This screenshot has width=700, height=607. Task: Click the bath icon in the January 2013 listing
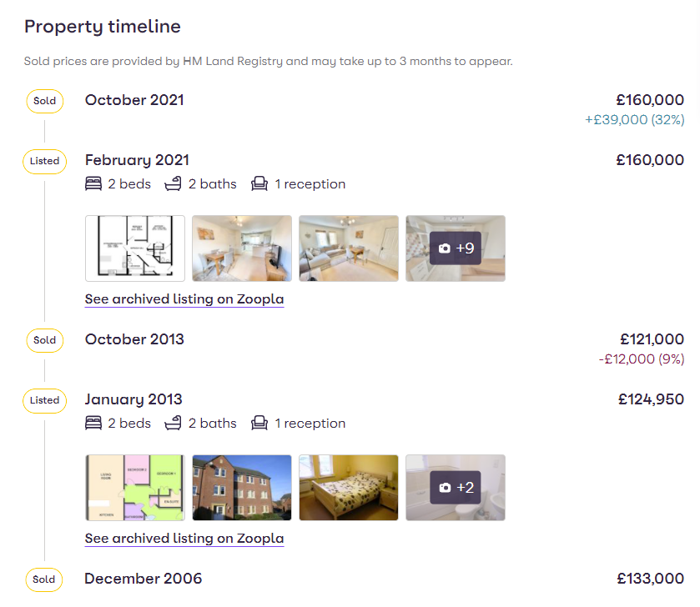click(174, 424)
